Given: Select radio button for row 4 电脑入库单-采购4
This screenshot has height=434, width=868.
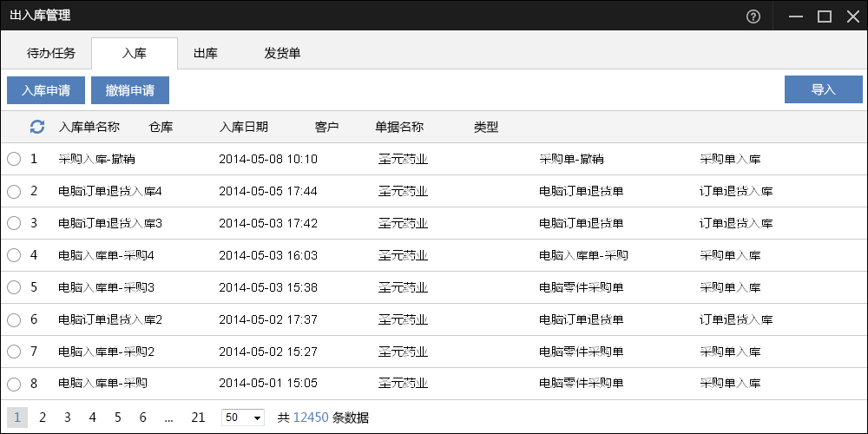Looking at the screenshot, I should (14, 256).
